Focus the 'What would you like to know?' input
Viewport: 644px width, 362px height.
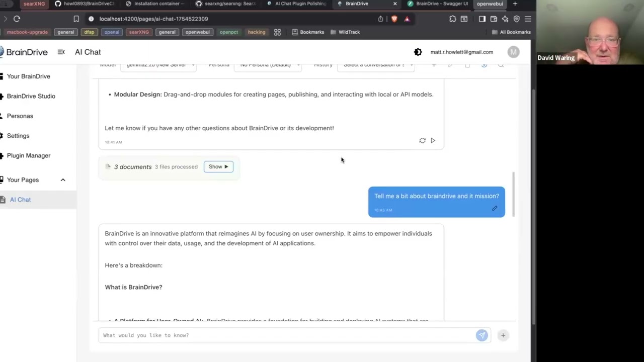287,335
